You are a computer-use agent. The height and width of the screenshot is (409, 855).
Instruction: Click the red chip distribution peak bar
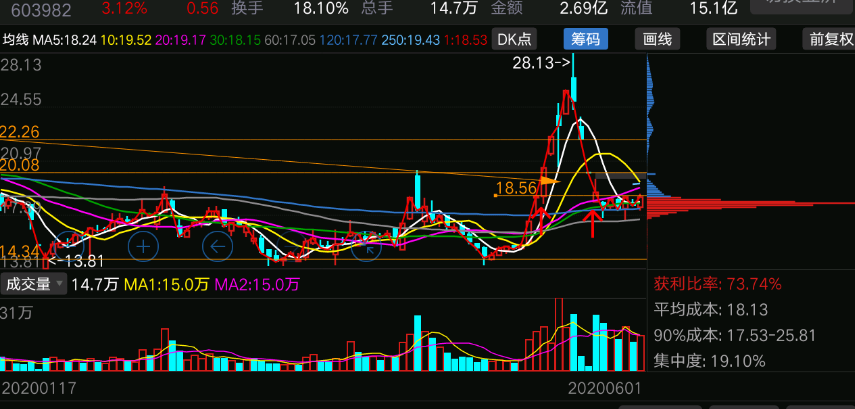(751, 203)
